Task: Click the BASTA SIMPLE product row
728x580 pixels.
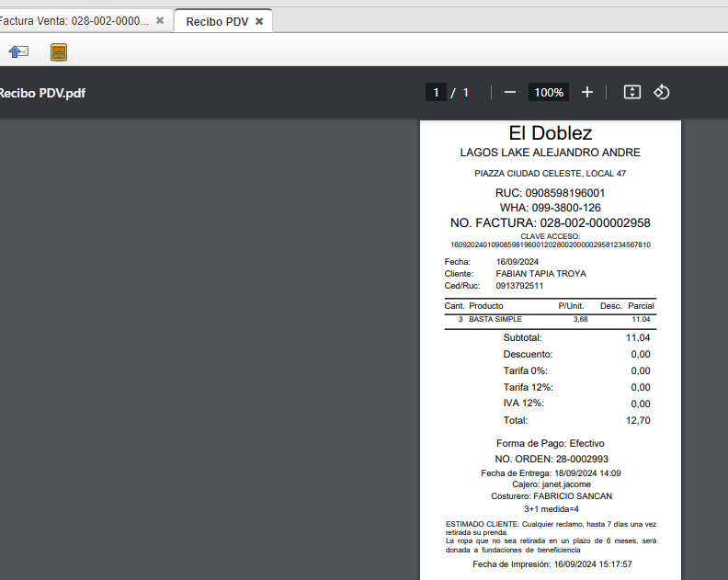Action: click(496, 319)
